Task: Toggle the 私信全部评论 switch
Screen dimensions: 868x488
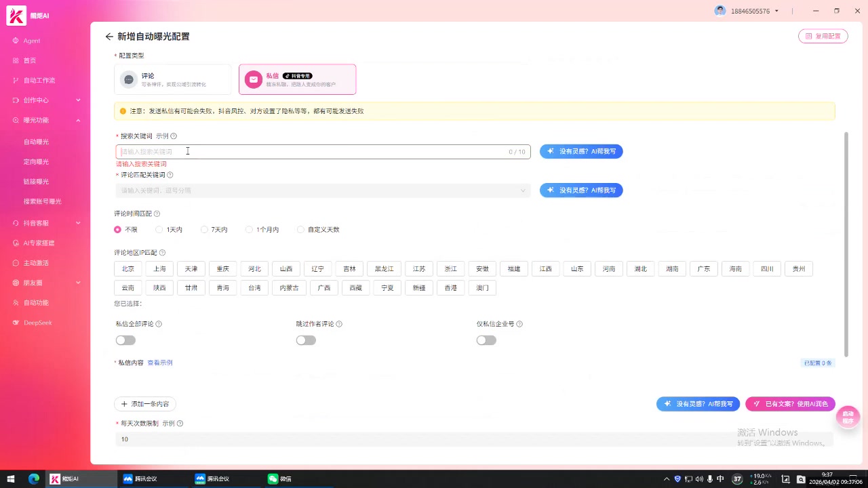Action: pos(125,340)
